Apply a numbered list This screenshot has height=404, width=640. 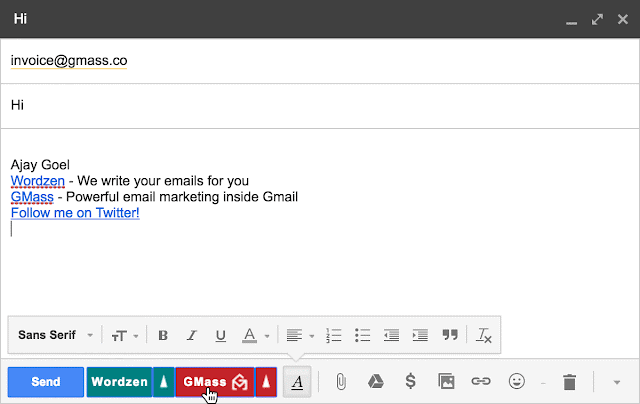point(334,335)
